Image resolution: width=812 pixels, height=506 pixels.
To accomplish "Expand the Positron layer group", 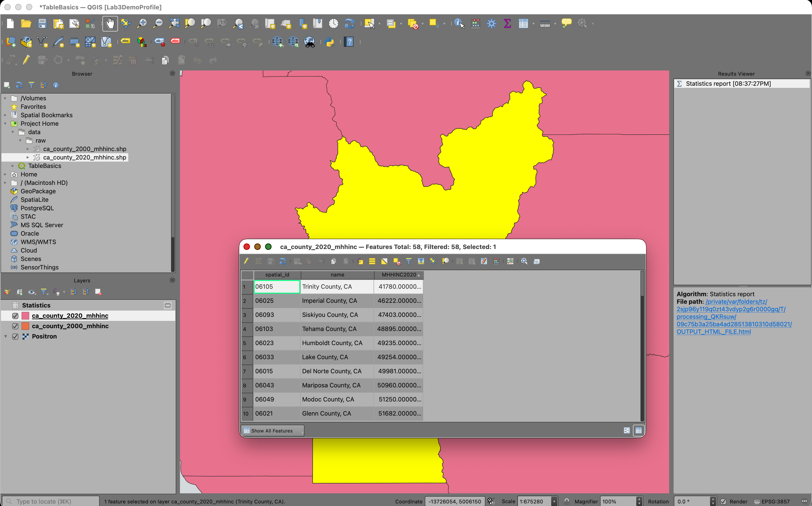I will [x=6, y=336].
